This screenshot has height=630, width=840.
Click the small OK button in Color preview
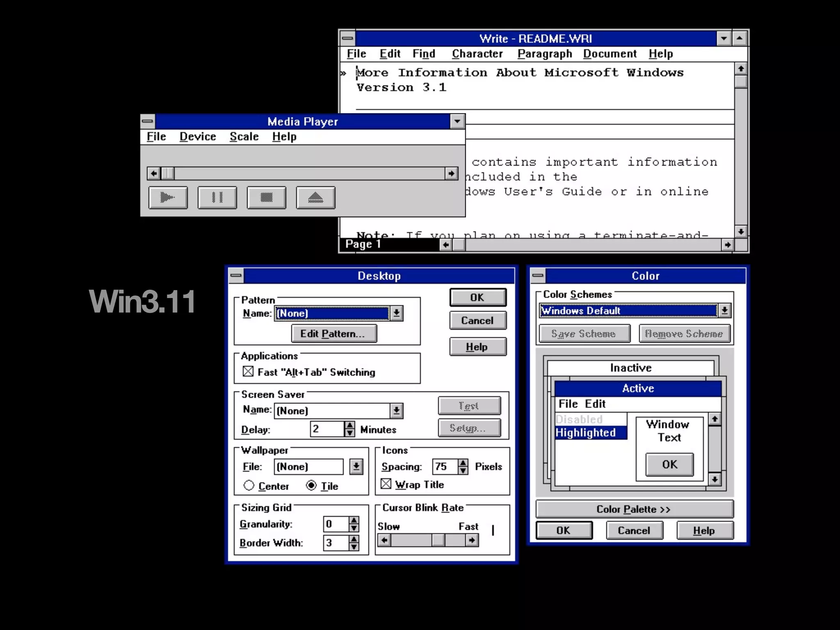click(x=669, y=464)
